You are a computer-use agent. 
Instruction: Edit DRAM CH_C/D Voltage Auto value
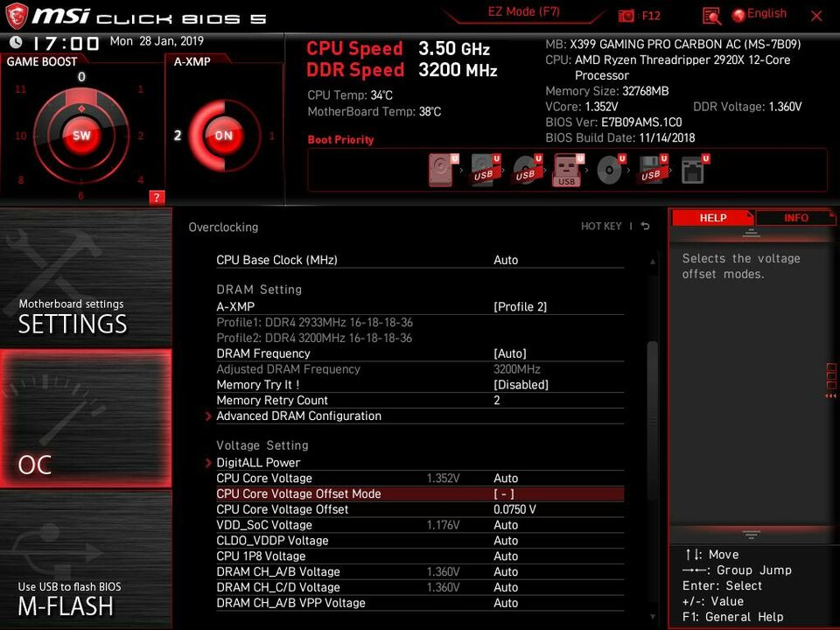coord(506,587)
